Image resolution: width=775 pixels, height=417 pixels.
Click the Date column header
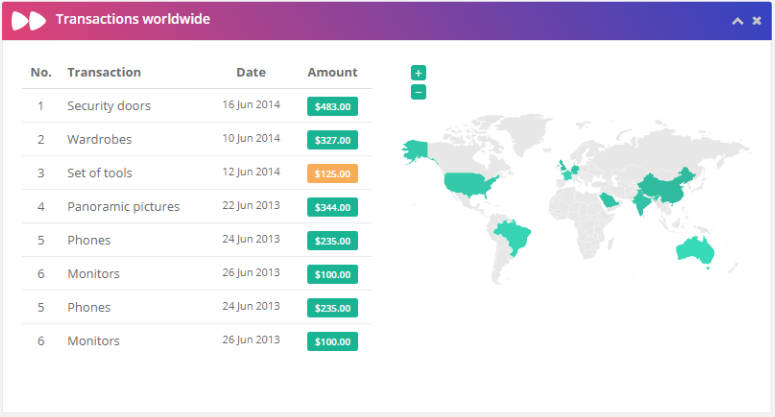(251, 72)
